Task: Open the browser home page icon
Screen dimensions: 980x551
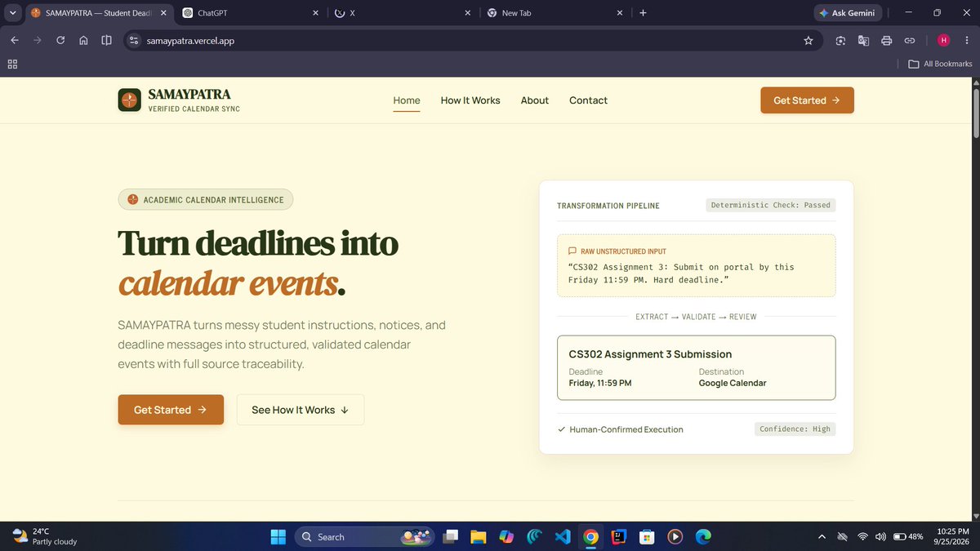Action: coord(83,40)
